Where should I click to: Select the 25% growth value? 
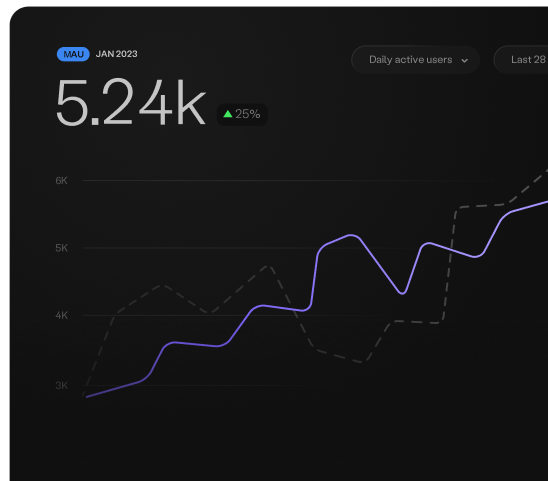[247, 114]
